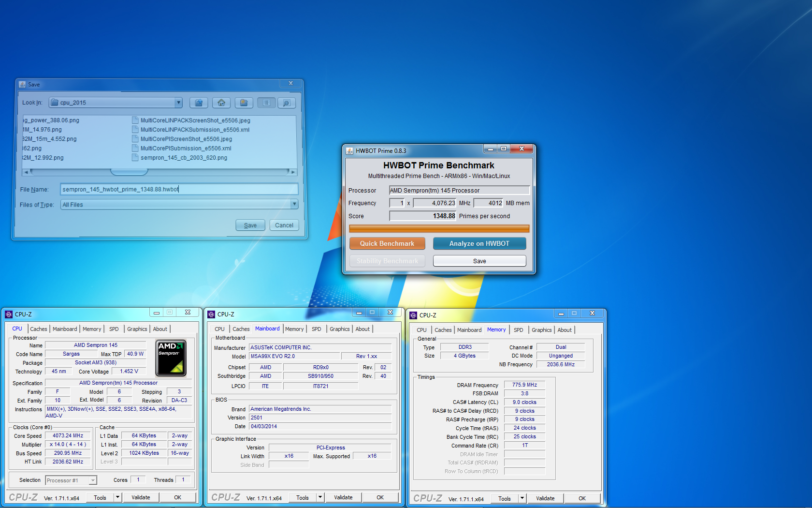Select MultiCorePISubmission_e5506.xml file icon
The image size is (812, 508).
pos(135,148)
